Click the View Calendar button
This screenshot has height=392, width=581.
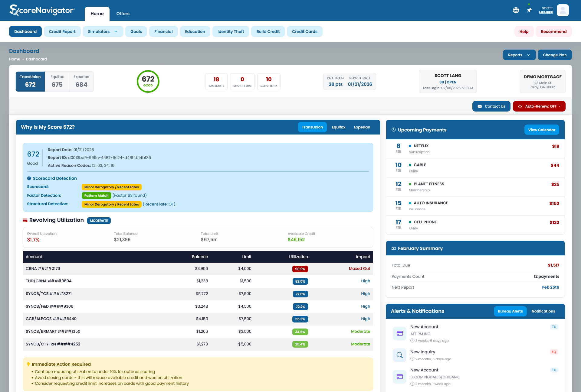click(542, 130)
